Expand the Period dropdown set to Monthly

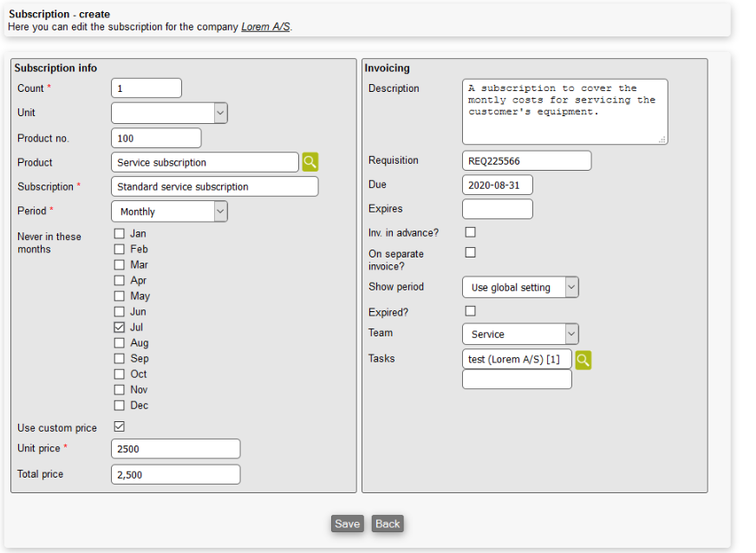pos(169,211)
